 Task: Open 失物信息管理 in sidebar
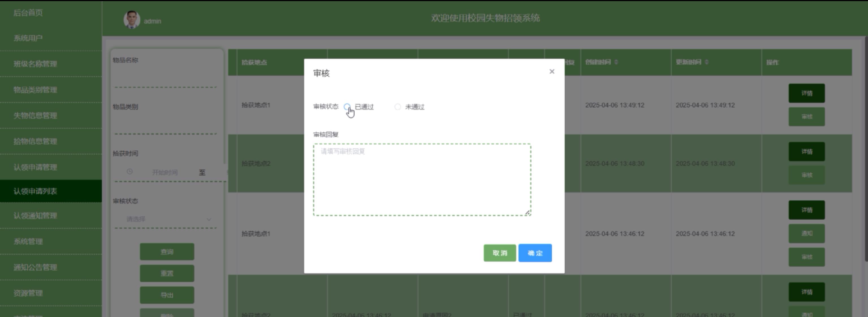[x=35, y=116]
